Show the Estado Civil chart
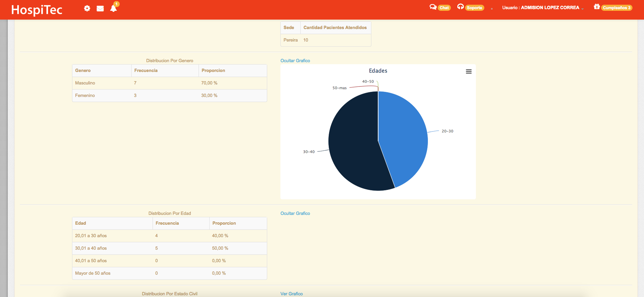644x297 pixels. [291, 294]
